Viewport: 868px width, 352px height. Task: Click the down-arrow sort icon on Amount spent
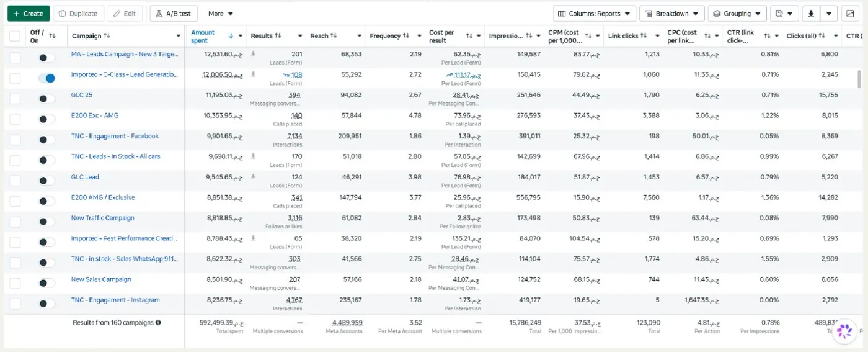click(231, 36)
